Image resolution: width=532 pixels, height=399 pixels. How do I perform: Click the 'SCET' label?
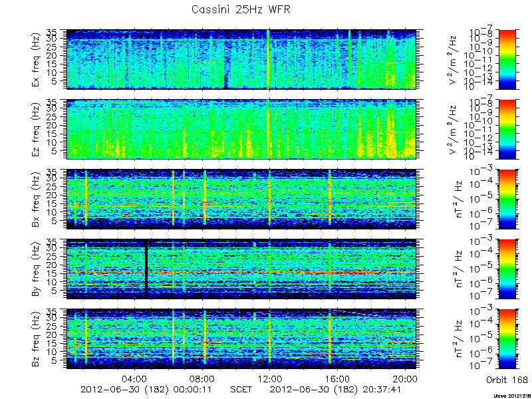[x=241, y=389]
